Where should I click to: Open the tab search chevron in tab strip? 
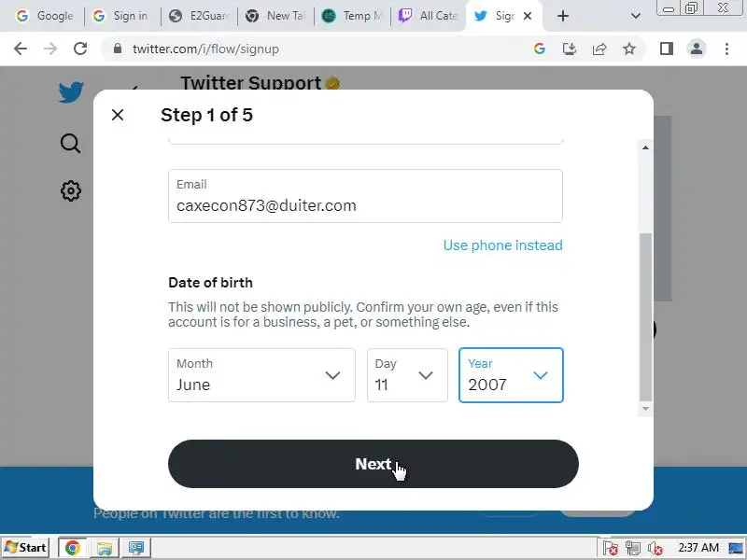click(x=636, y=16)
